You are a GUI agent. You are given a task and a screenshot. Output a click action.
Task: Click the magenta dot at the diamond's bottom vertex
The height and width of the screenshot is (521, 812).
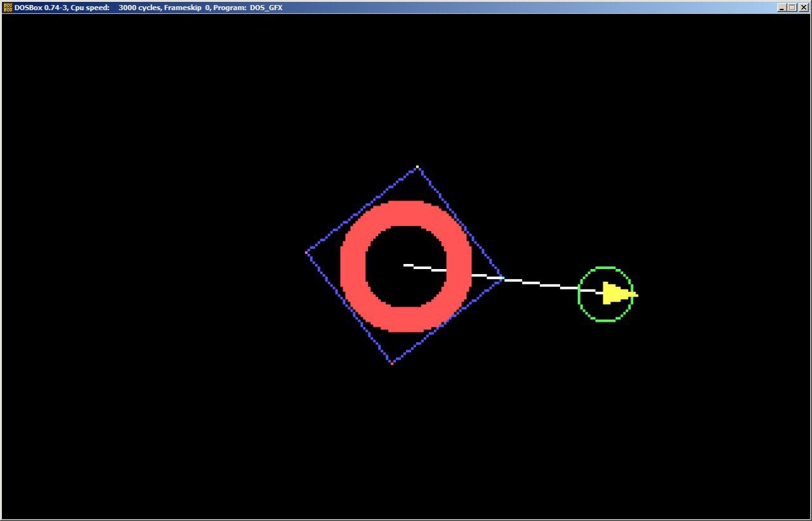[x=393, y=363]
